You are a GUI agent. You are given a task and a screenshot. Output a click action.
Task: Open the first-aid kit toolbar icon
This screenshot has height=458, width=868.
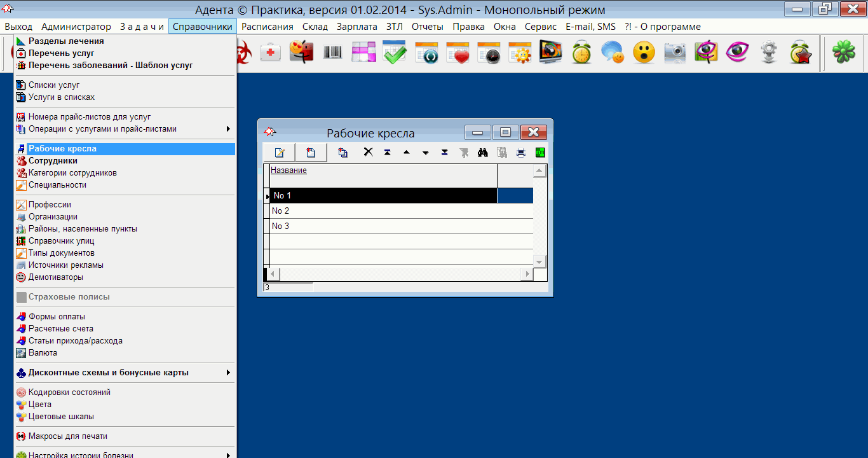tap(270, 52)
